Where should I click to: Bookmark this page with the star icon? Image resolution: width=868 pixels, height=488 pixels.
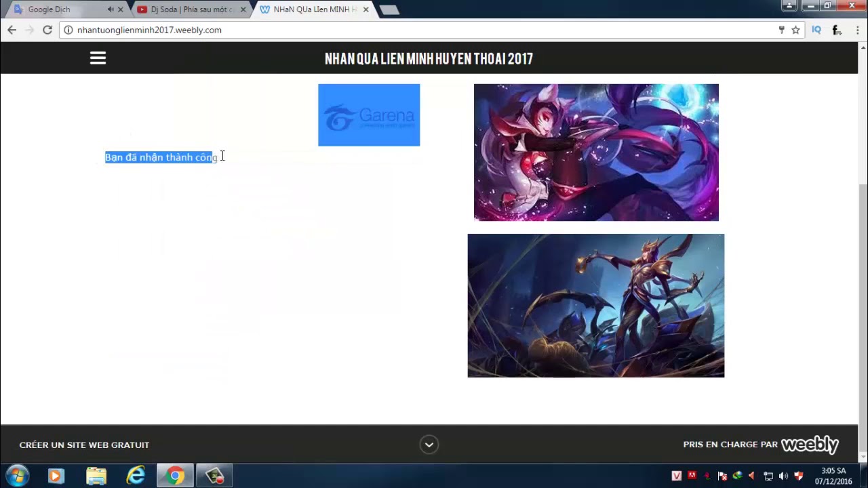point(795,30)
